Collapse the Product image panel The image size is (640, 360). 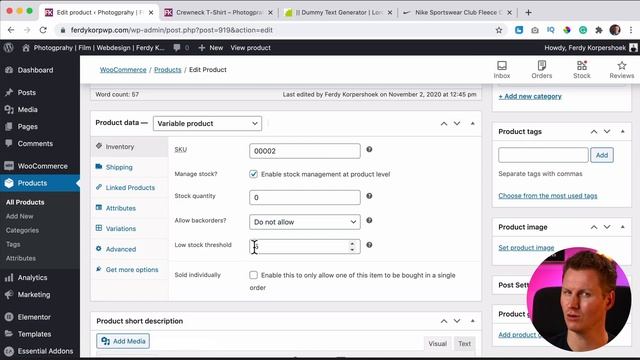(622, 227)
